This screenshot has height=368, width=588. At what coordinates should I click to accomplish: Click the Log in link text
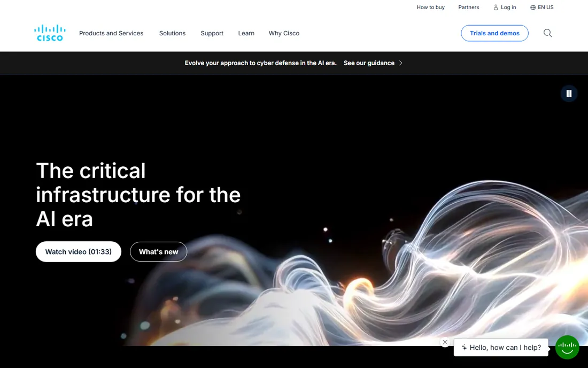[508, 7]
